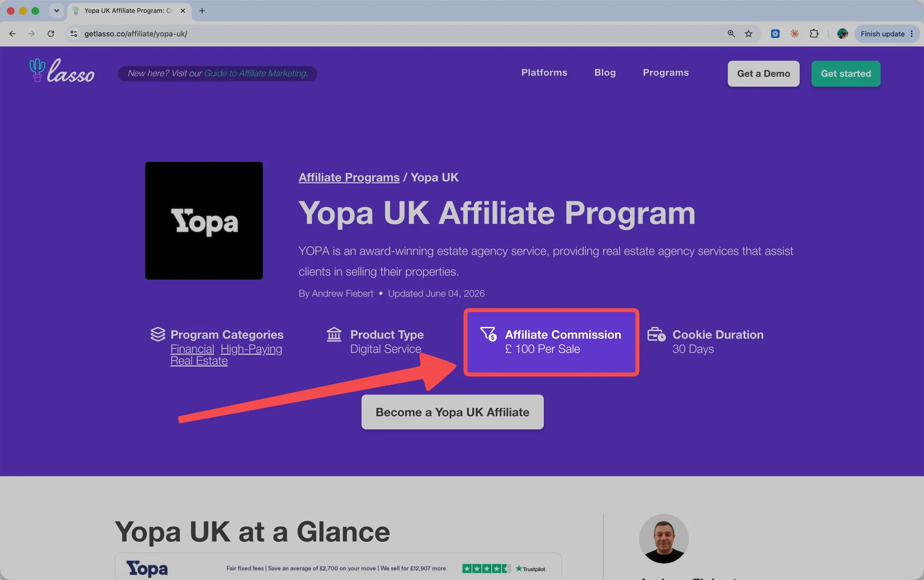This screenshot has height=580, width=924.
Task: Reload the page with refresh icon
Action: tap(51, 34)
